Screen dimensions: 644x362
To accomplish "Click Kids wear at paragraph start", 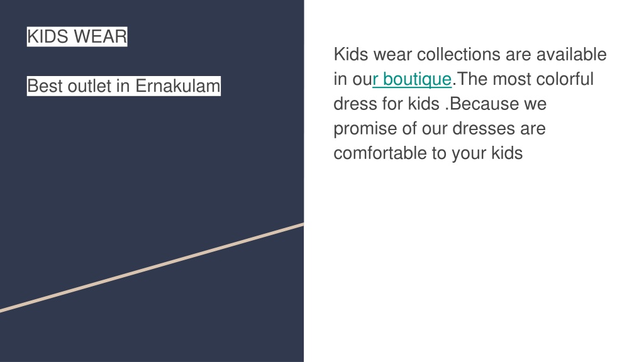I will [x=372, y=55].
